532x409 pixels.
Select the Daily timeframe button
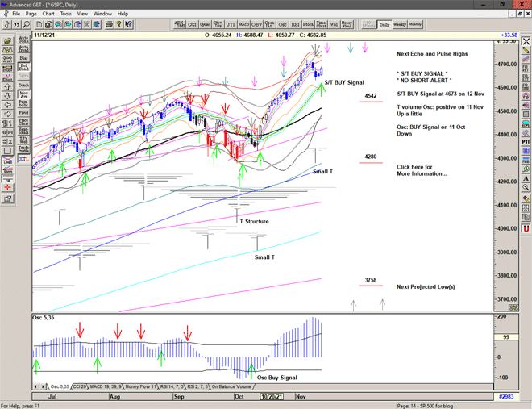pos(384,25)
